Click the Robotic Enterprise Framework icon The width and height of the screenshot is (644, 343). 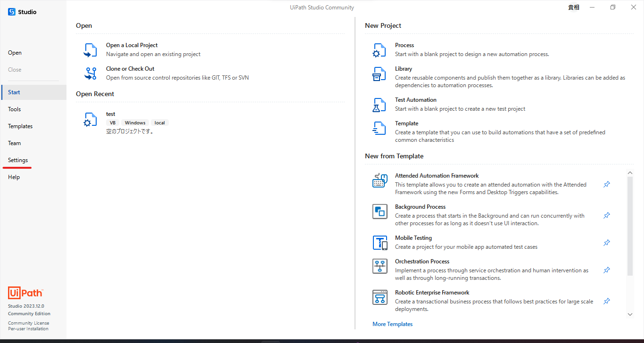[x=380, y=297]
